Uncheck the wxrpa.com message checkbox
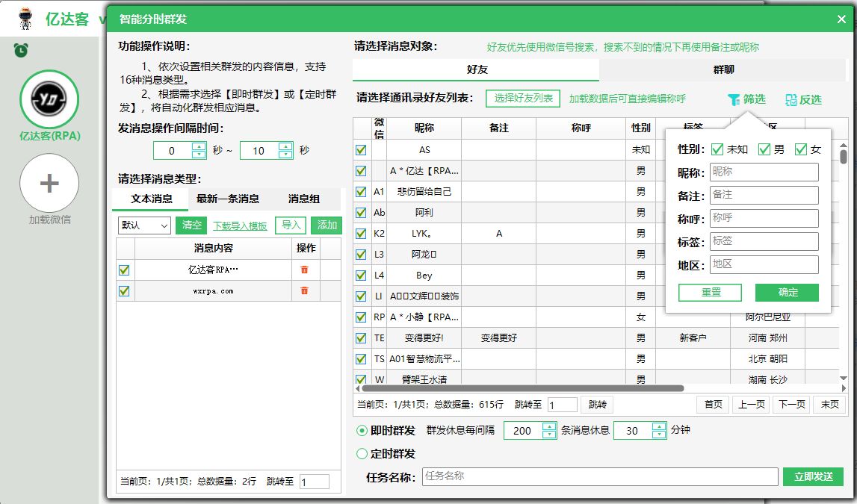857x504 pixels. coord(124,291)
